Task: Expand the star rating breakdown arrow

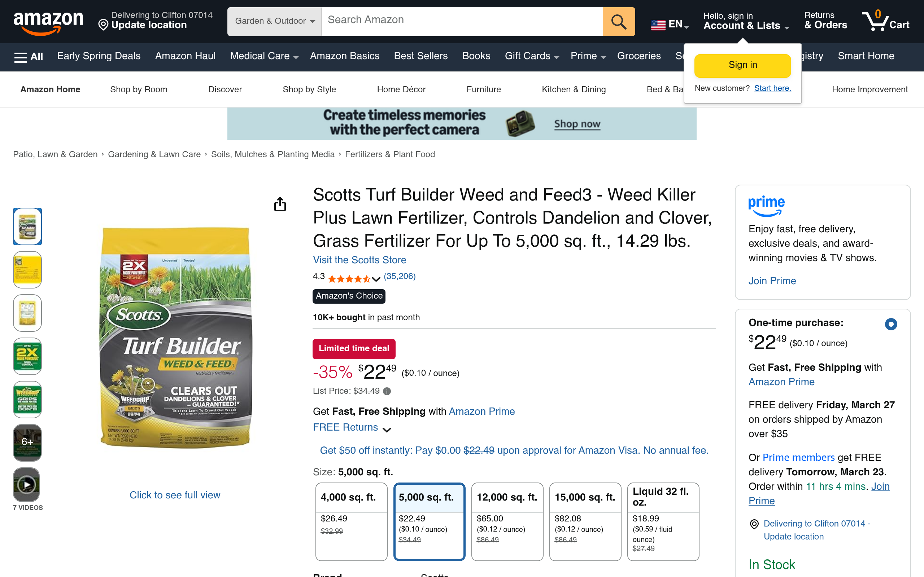Action: (376, 279)
